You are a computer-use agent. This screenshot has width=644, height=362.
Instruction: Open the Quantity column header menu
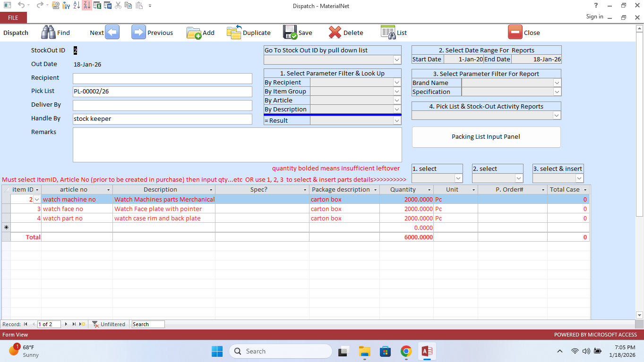(x=429, y=190)
